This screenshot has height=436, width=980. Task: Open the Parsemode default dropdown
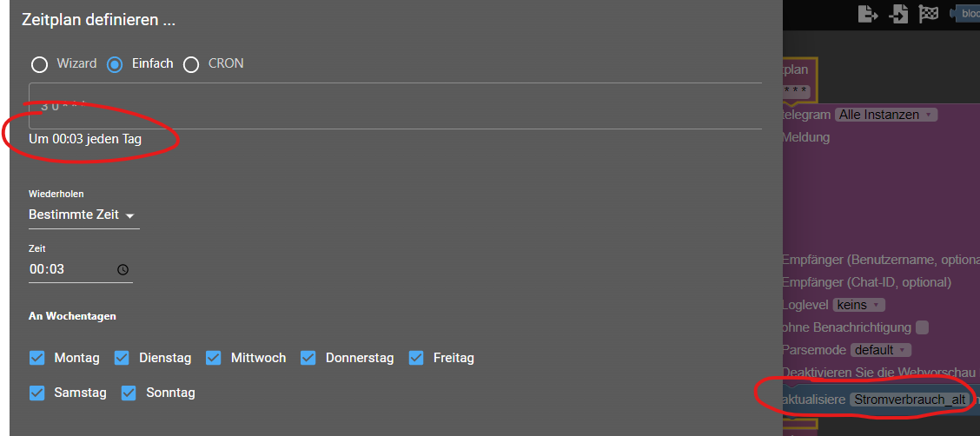[881, 350]
